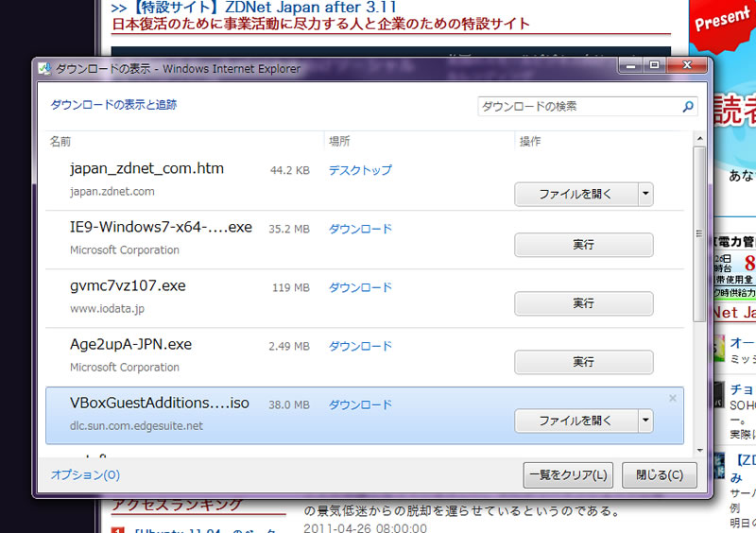The image size is (756, 533).
Task: Open the ダウンロードの表示と追跡 link
Action: click(x=113, y=105)
